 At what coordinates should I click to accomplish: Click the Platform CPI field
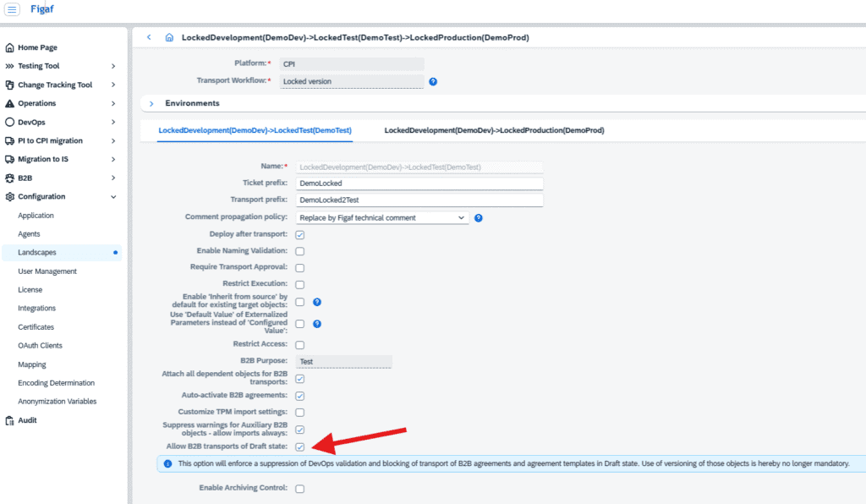pyautogui.click(x=352, y=64)
